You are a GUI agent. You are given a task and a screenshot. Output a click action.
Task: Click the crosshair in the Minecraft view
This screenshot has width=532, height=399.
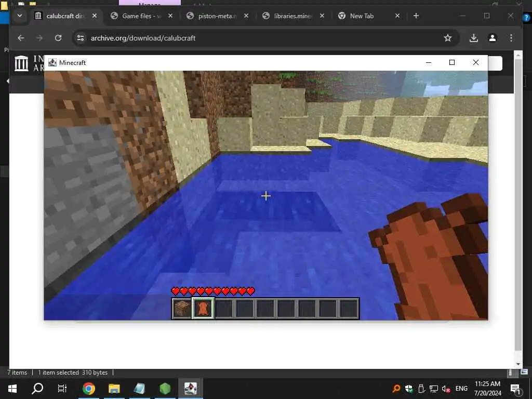266,196
